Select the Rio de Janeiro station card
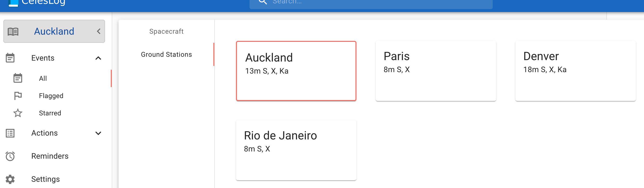The width and height of the screenshot is (644, 188). 296,150
